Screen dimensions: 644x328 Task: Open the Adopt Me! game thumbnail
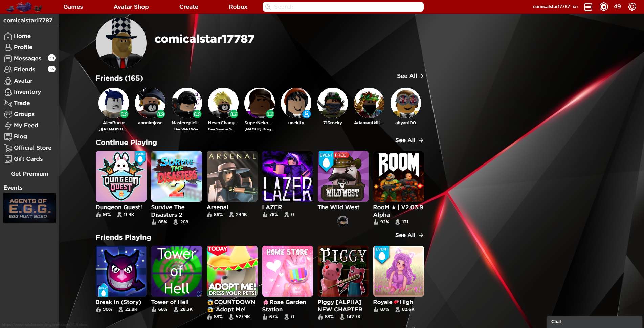[232, 271]
